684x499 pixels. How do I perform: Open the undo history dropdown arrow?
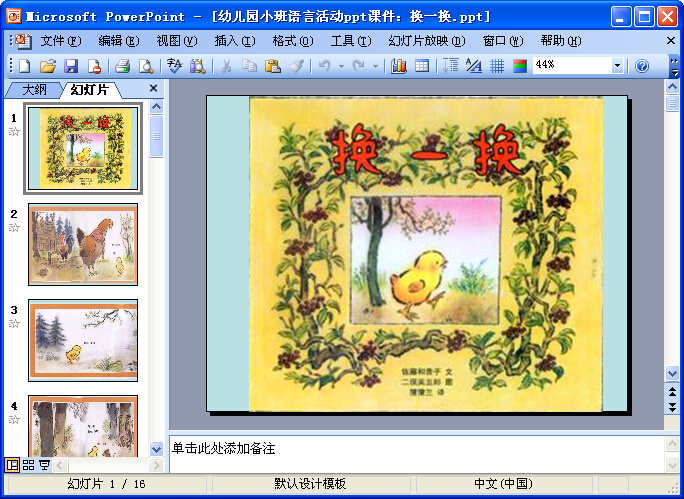[x=341, y=67]
